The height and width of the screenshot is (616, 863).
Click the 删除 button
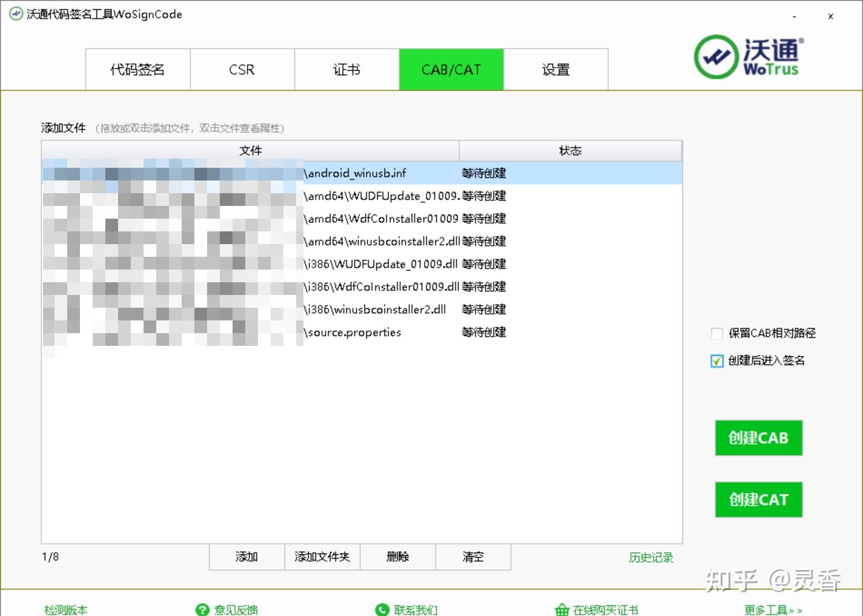(398, 557)
